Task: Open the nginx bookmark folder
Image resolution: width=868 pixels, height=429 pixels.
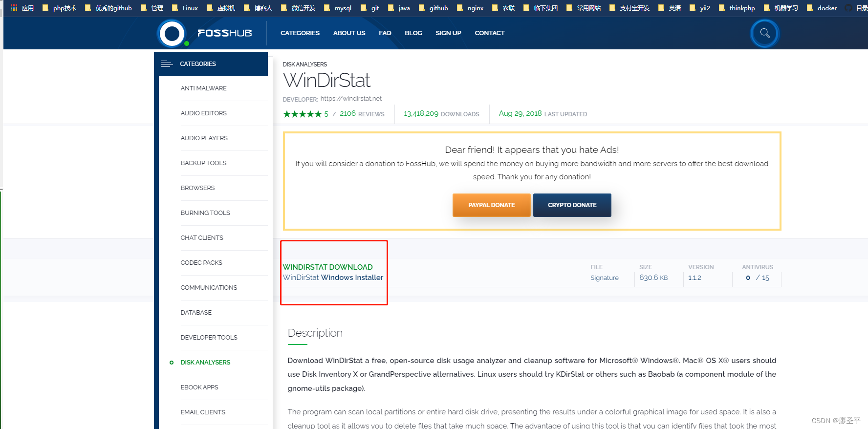Action: (x=470, y=8)
